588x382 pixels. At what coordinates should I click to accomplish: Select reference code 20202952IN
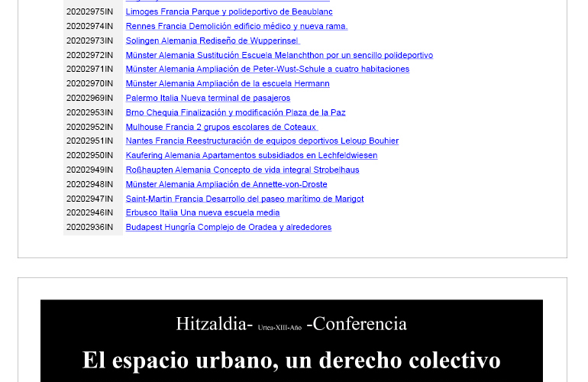(89, 128)
